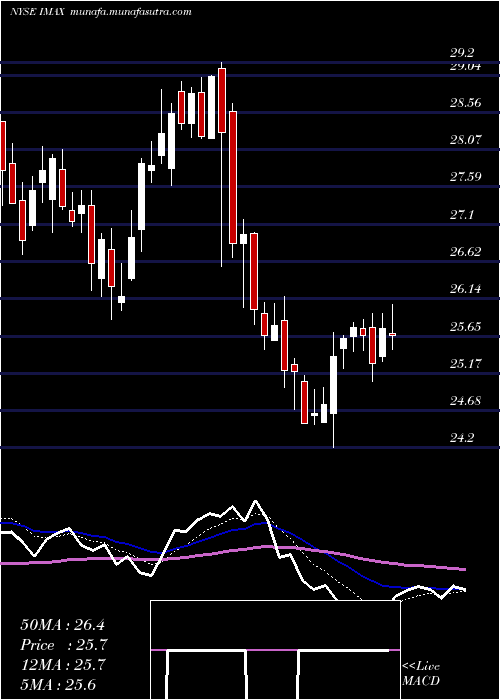
Task: Click the munafa.munafasutra.com source label
Action: pos(131,12)
